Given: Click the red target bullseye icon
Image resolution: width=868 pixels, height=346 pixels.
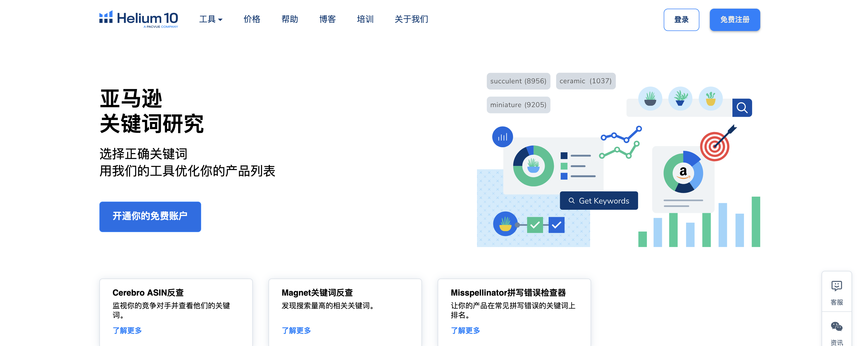Looking at the screenshot, I should pos(715,146).
